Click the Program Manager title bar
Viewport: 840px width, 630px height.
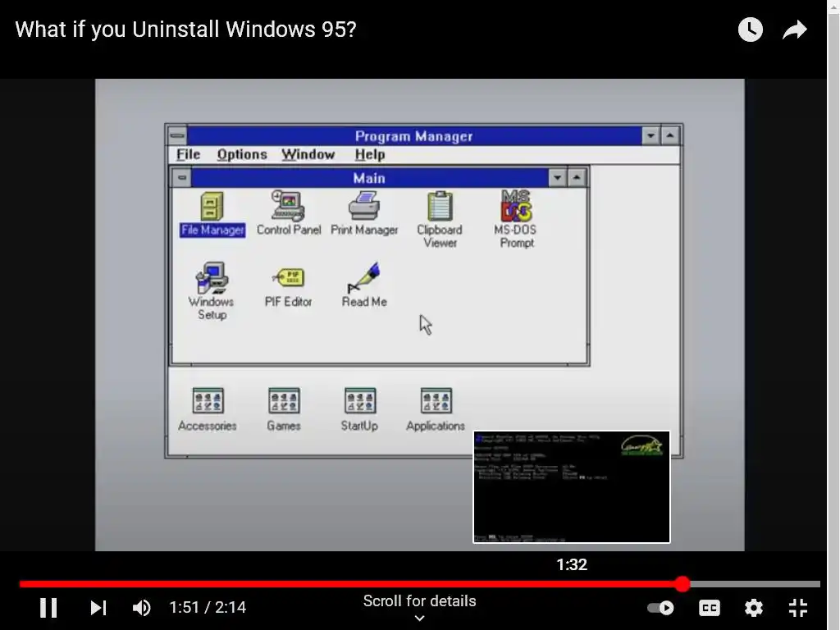[x=414, y=136]
